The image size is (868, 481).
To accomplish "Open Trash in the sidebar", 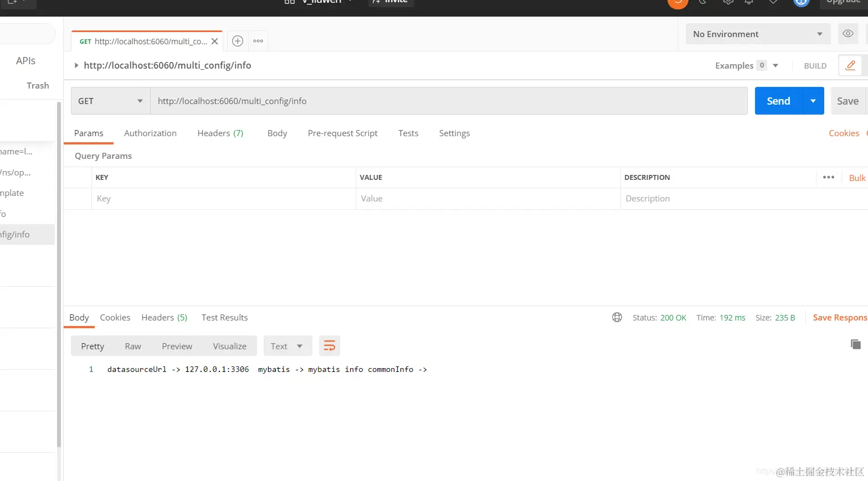I will pyautogui.click(x=38, y=86).
